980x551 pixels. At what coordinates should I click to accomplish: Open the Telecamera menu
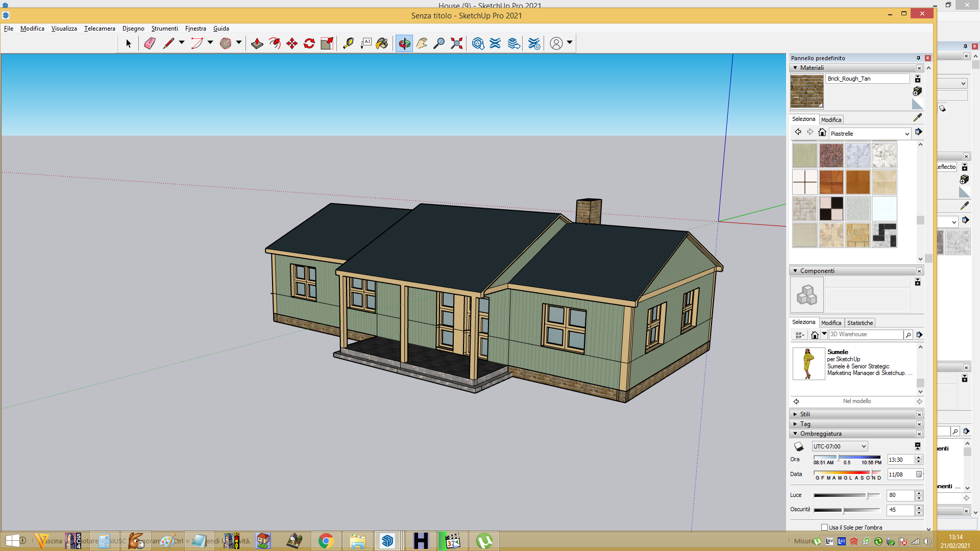(x=100, y=29)
